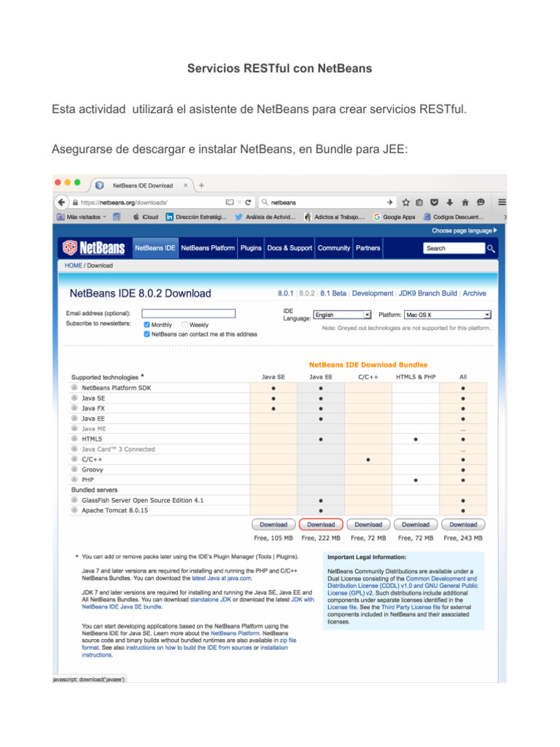Click the new tab plus icon
Screen dimensions: 560x747
201,185
